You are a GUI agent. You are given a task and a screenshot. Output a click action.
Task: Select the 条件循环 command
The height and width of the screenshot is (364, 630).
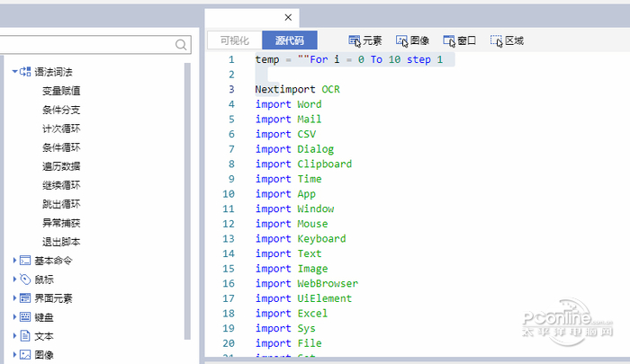(61, 147)
